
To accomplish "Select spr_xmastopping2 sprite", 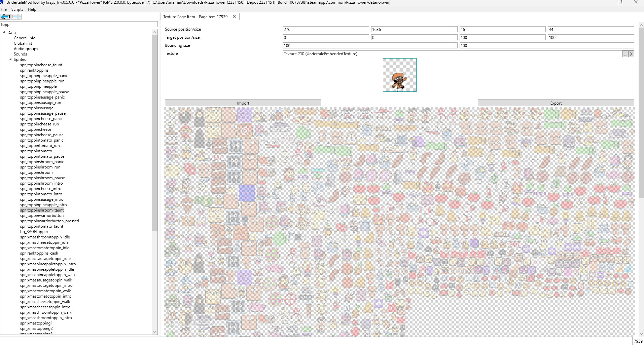I will coord(36,329).
